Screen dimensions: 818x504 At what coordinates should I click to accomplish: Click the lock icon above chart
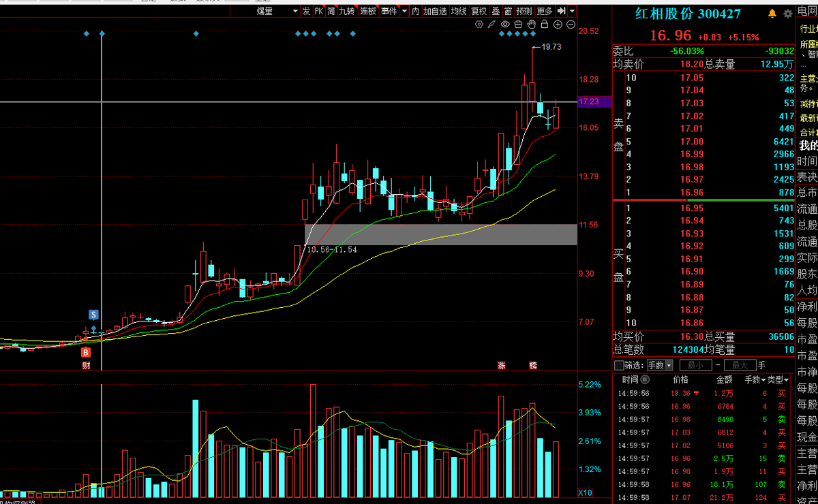544,25
